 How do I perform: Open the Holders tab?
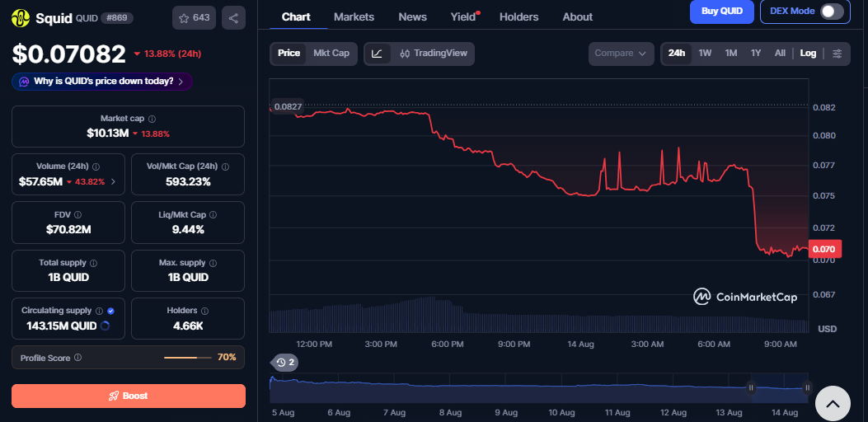point(518,17)
